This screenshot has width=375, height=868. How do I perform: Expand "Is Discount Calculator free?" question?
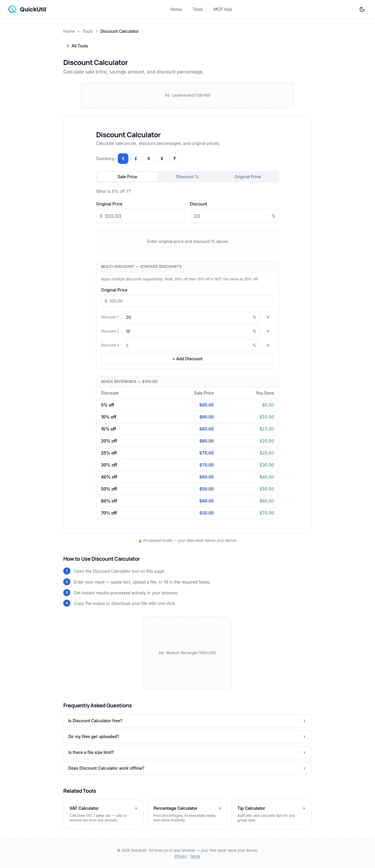(187, 721)
